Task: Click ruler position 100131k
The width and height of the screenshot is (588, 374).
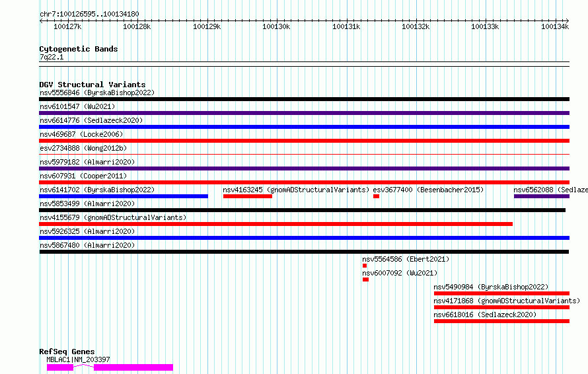Action: tap(346, 26)
